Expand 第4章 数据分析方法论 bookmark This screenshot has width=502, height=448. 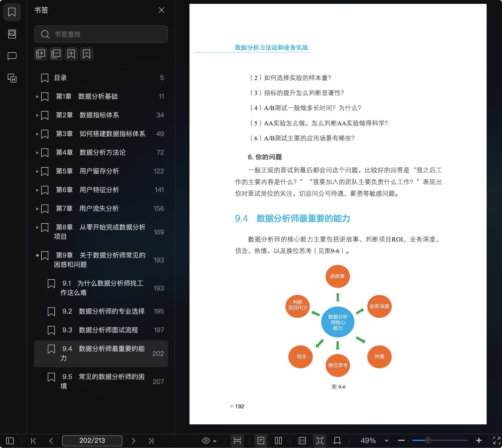pyautogui.click(x=37, y=153)
